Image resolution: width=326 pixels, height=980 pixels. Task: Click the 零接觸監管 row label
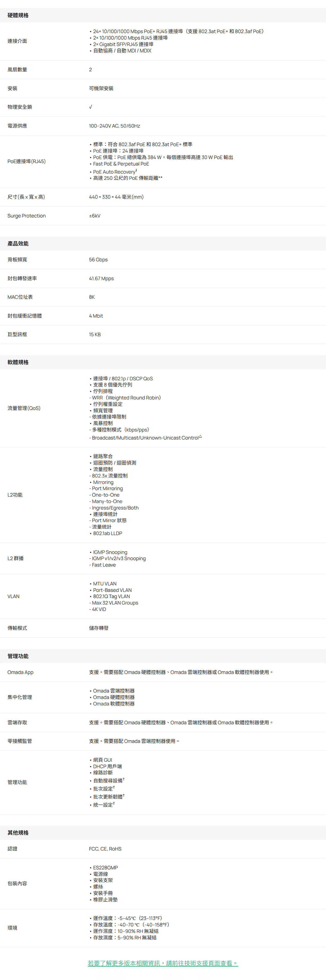20,741
